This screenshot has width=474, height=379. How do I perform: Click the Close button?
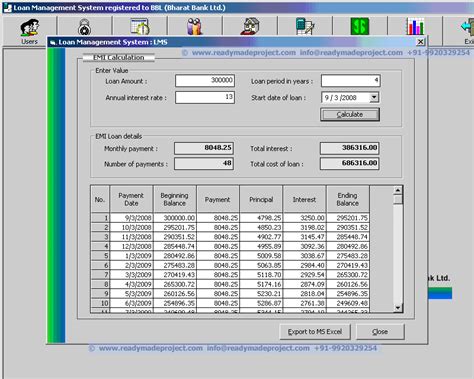tap(380, 332)
